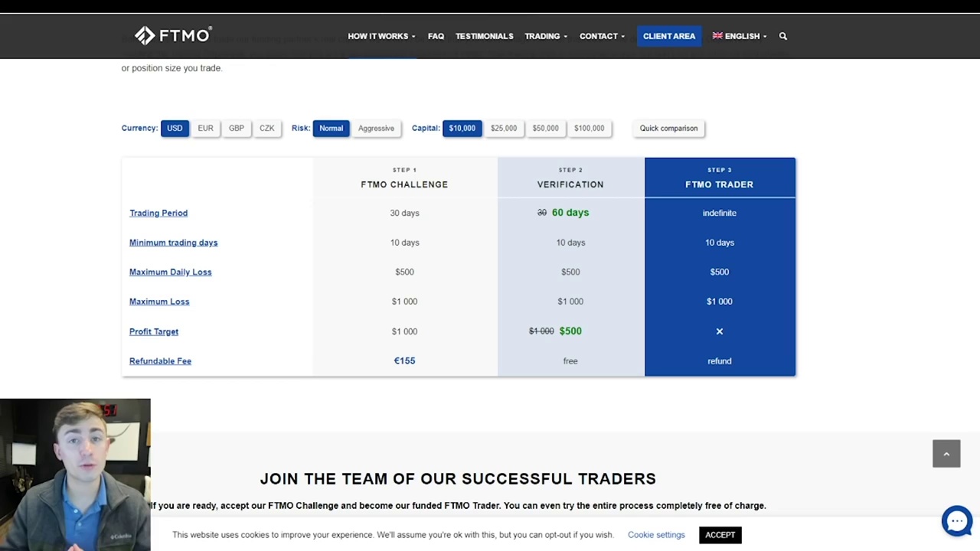
Task: Select $100,000 capital option
Action: (x=590, y=129)
